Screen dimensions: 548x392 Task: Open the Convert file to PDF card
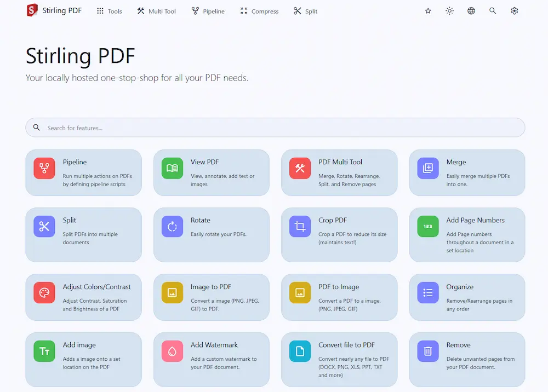[339, 359]
